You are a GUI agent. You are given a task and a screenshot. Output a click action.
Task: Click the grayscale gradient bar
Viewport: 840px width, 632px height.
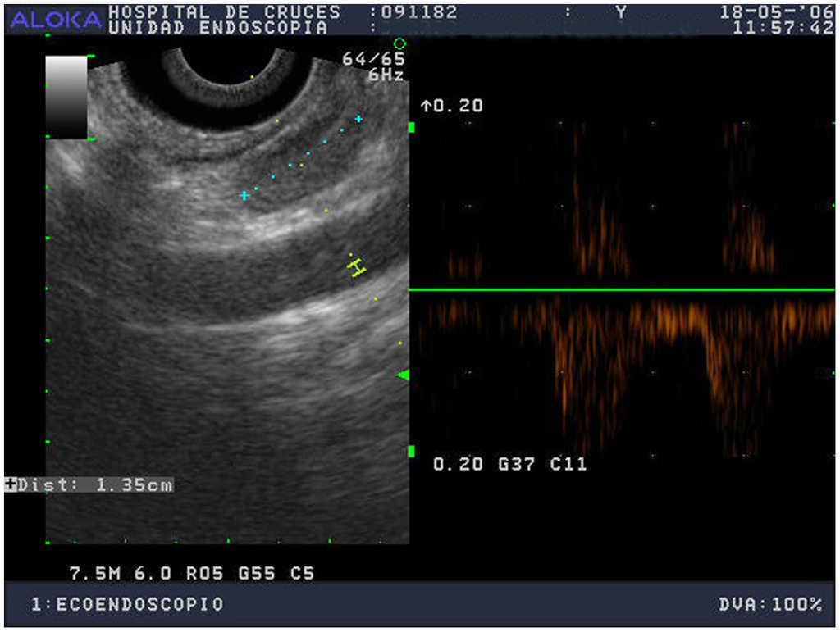coord(66,97)
